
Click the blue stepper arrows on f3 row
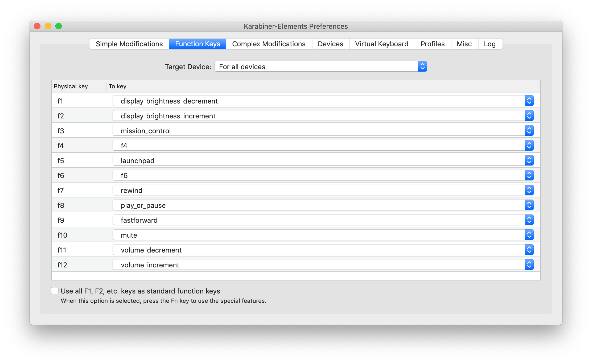coord(529,131)
